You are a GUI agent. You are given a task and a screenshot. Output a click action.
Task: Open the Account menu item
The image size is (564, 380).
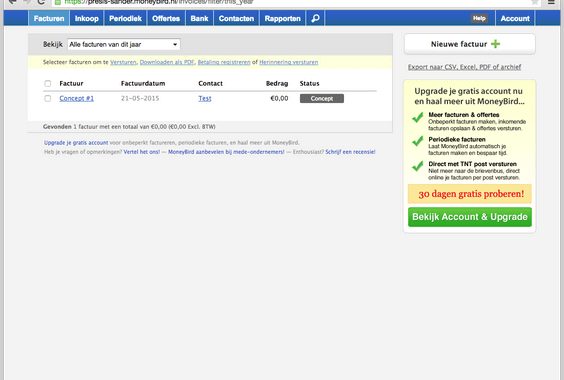pos(515,18)
